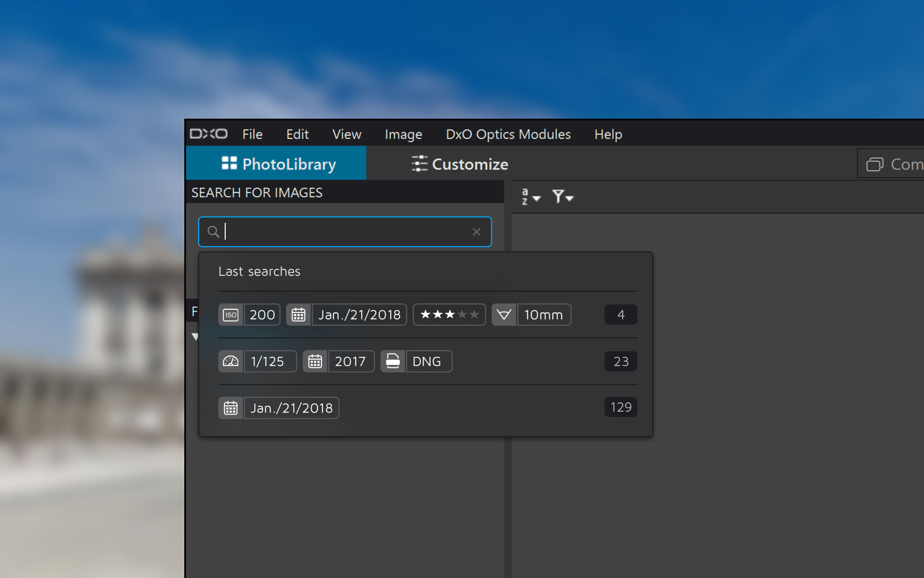Switch to the Customize tab

pos(460,164)
